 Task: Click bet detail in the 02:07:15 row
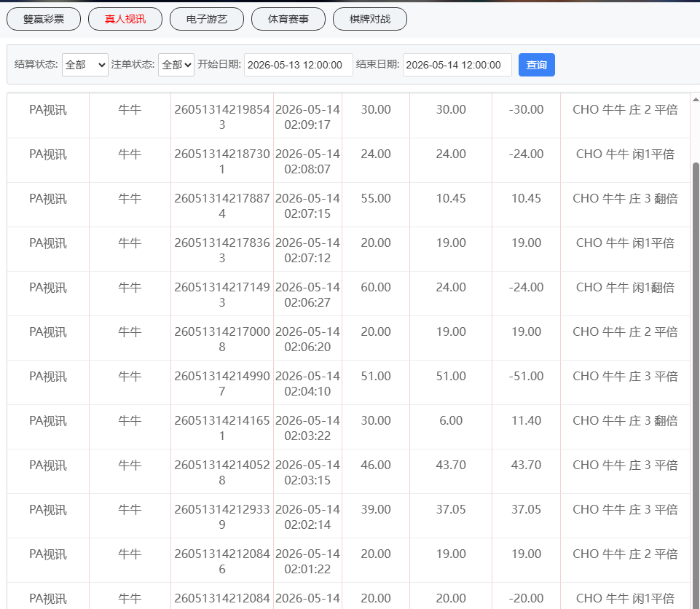click(625, 198)
